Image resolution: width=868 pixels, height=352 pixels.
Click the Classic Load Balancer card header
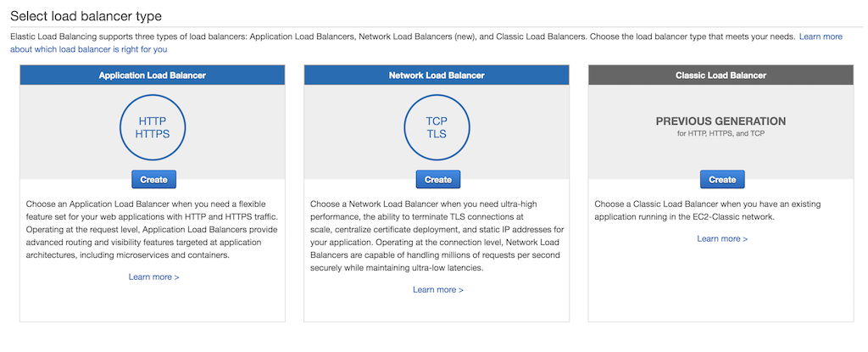coord(721,75)
